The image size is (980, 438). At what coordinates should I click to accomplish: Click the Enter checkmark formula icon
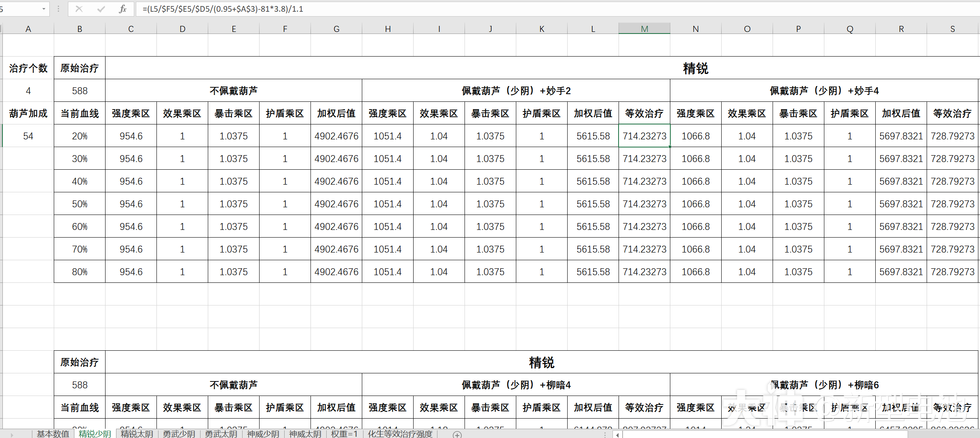[101, 9]
